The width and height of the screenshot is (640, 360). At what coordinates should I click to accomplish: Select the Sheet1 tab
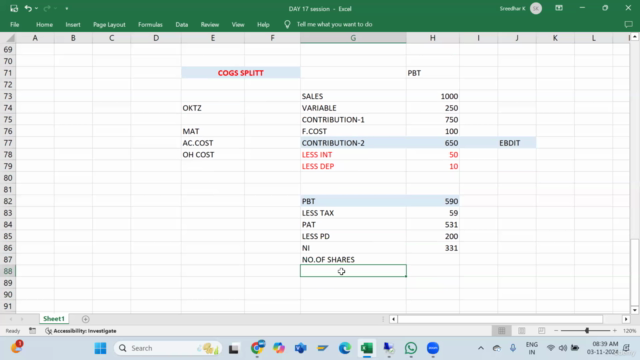(x=54, y=319)
